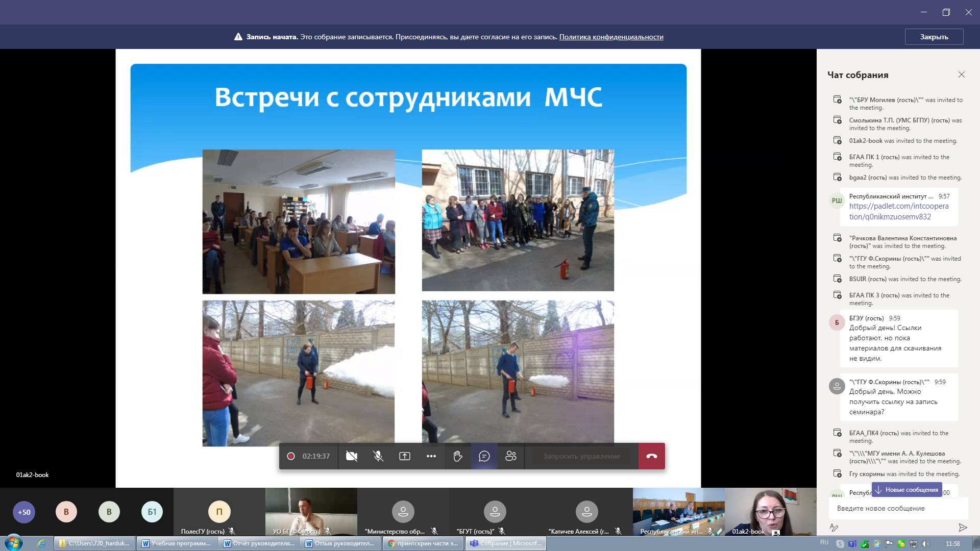Open the Windows Update tray icon
The width and height of the screenshot is (980, 551).
point(877,544)
